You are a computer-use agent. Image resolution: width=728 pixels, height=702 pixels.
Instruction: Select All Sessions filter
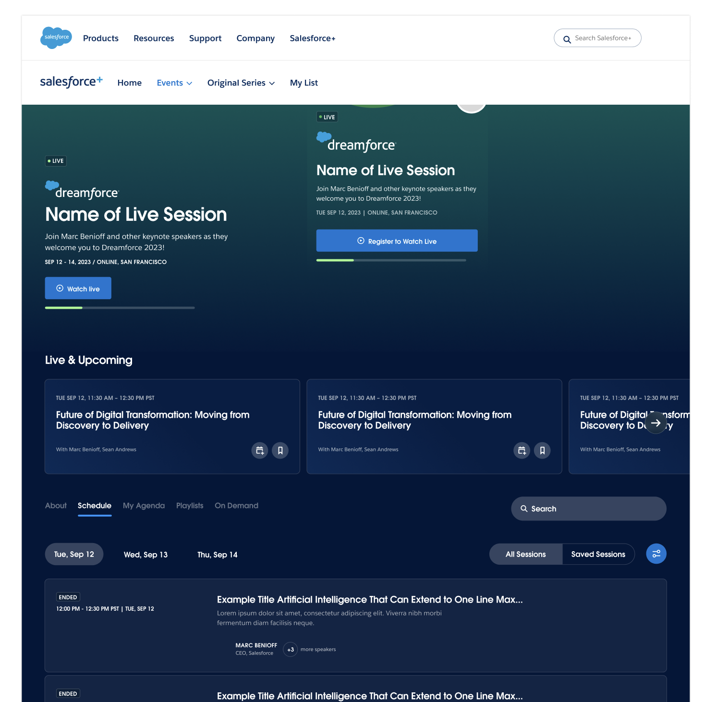coord(526,554)
